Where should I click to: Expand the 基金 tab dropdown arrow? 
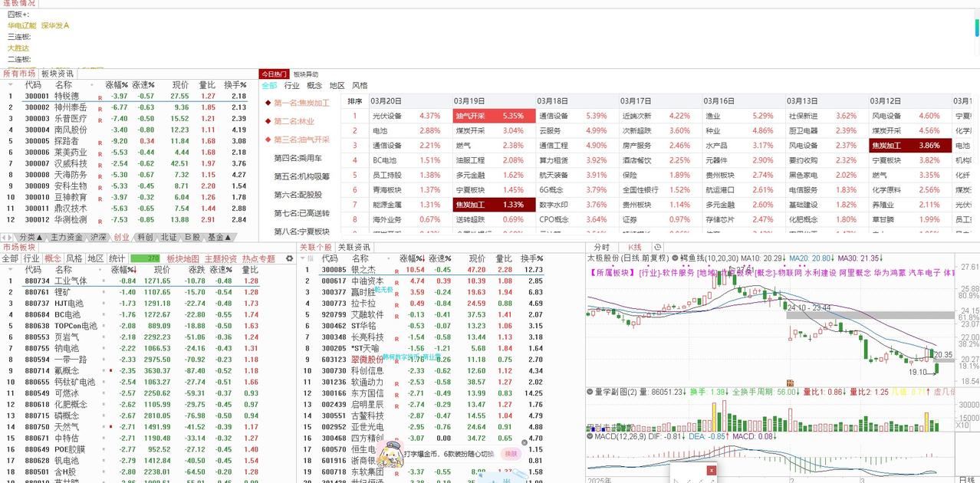coord(227,238)
